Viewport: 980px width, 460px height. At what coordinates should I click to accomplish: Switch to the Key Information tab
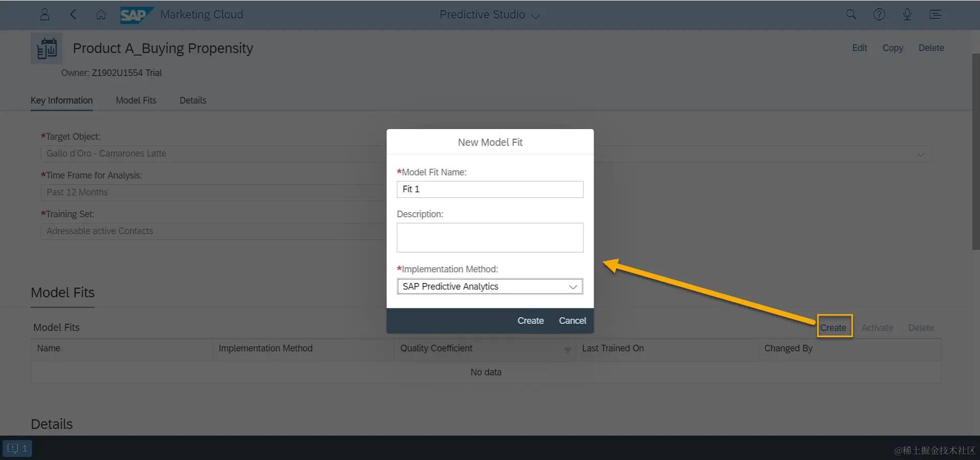62,100
